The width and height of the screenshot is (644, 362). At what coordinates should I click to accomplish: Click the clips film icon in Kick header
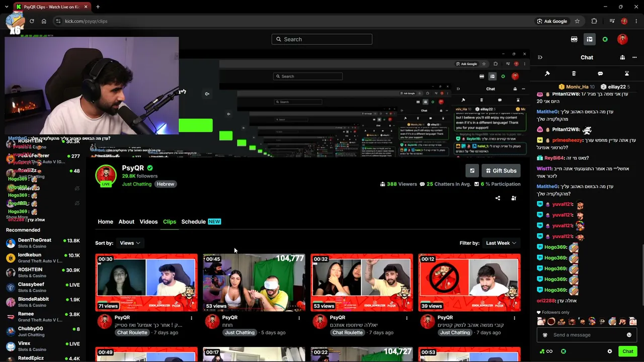point(574,39)
